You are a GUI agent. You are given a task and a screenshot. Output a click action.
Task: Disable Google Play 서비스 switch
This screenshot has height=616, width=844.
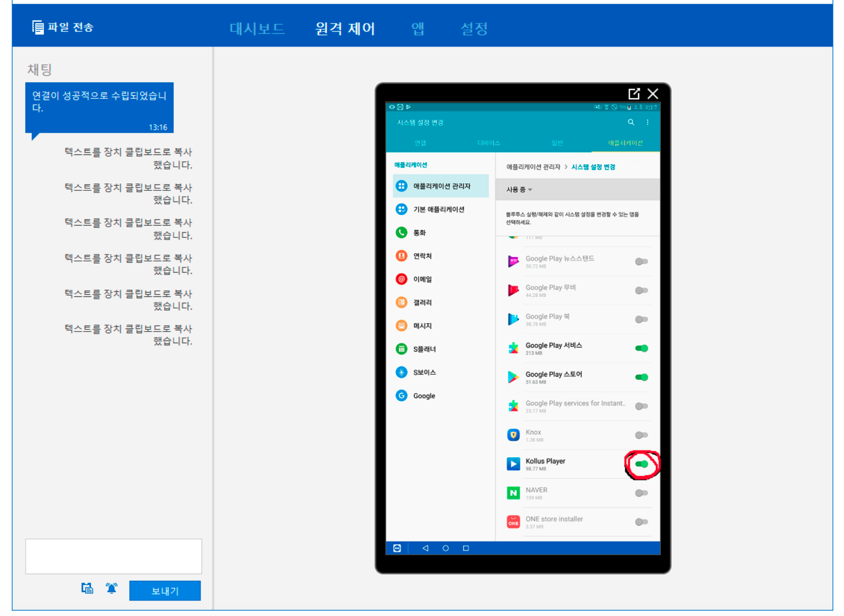point(641,348)
